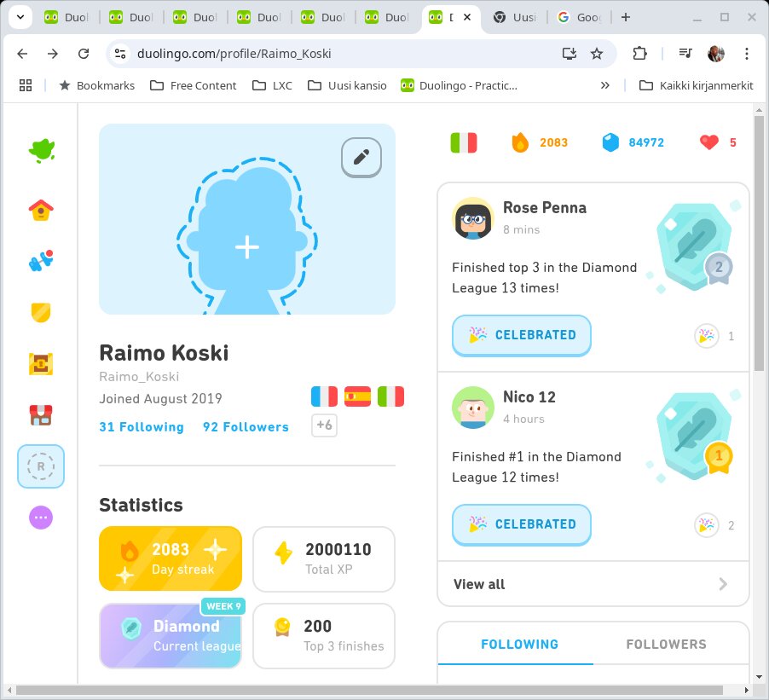Click the streak flame icon in header

[x=520, y=142]
